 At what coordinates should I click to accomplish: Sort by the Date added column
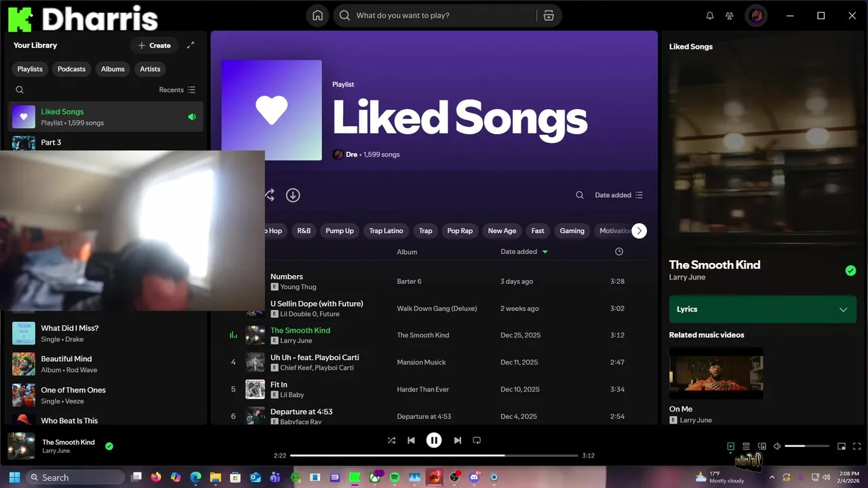click(x=524, y=251)
